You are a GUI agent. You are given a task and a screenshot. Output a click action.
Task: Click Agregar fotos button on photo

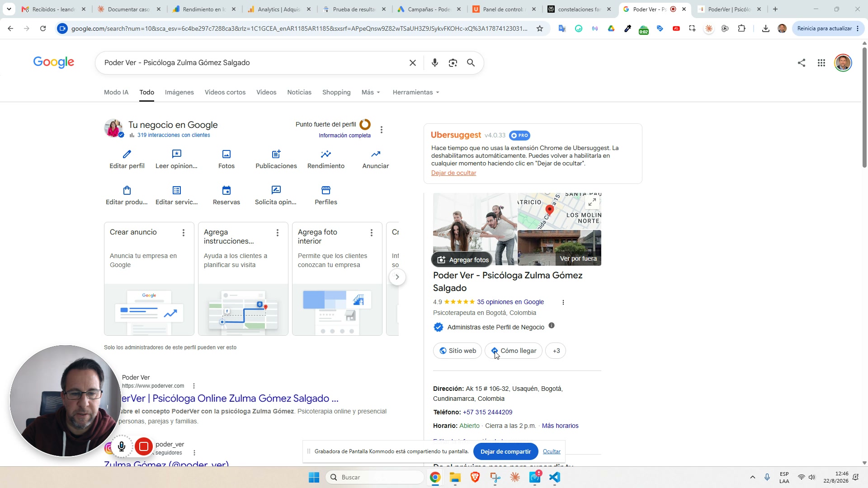[462, 260]
